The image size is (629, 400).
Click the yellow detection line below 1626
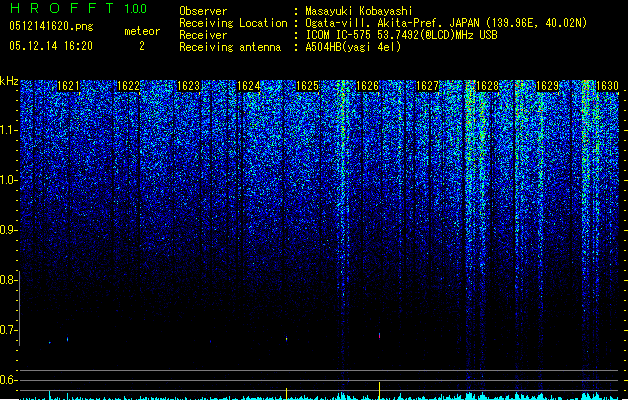coord(379,391)
